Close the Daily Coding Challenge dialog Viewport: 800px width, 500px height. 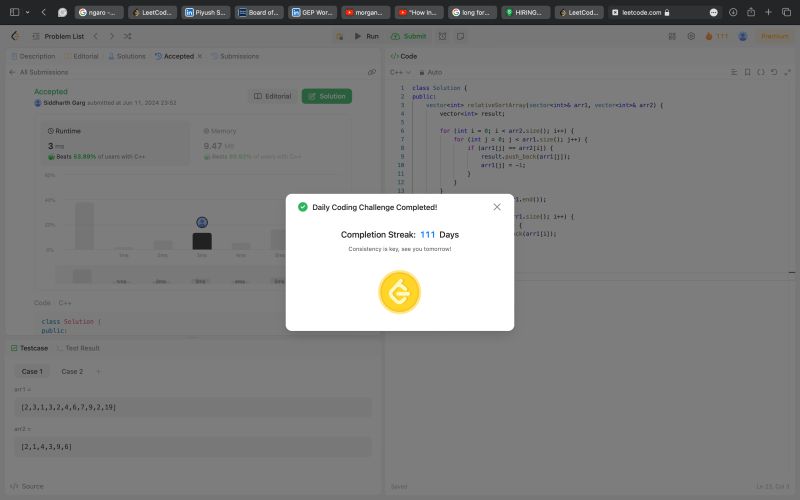pyautogui.click(x=496, y=207)
